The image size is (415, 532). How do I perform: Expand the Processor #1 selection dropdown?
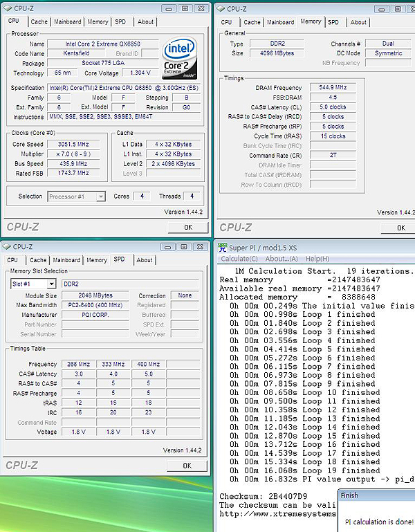click(x=101, y=196)
